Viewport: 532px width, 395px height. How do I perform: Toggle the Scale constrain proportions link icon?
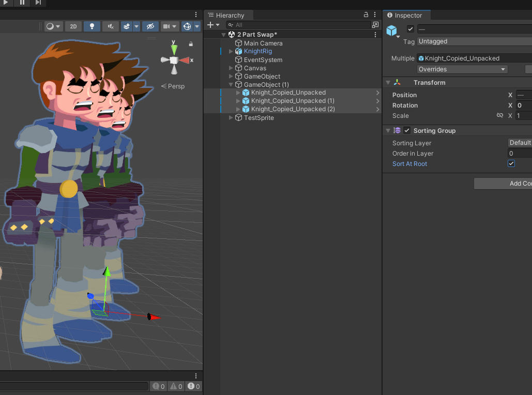[x=500, y=116]
